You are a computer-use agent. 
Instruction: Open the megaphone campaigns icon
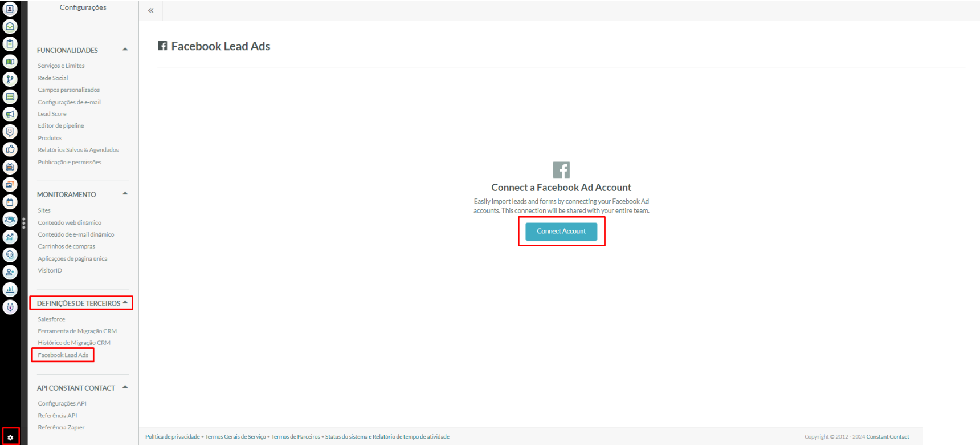coord(10,115)
